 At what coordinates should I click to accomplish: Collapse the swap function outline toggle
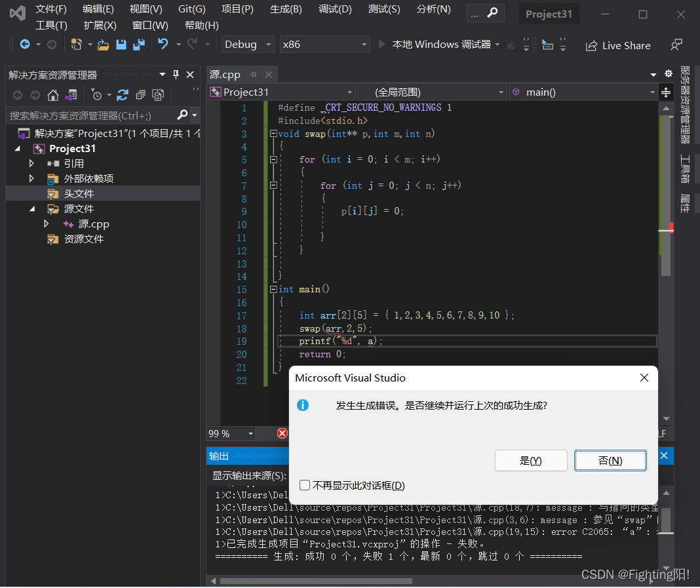coord(273,134)
